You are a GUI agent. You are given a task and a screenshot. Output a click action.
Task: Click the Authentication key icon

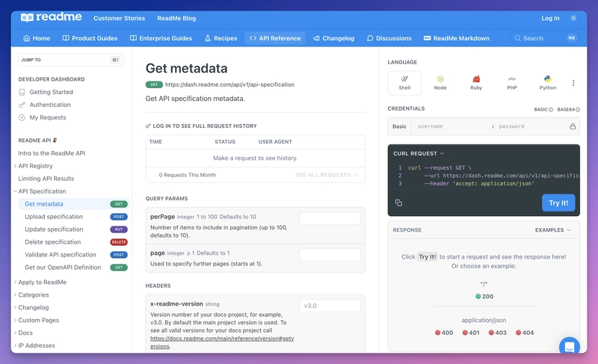[x=22, y=105]
